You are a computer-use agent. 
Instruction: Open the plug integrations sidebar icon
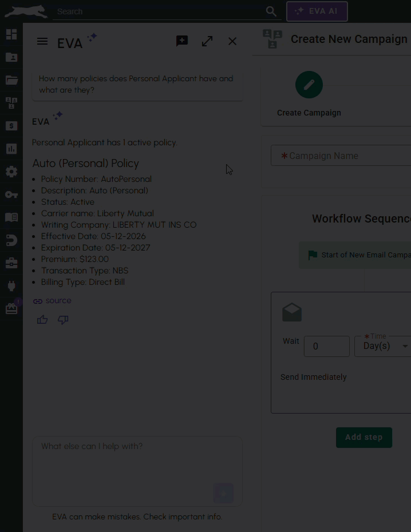11,286
